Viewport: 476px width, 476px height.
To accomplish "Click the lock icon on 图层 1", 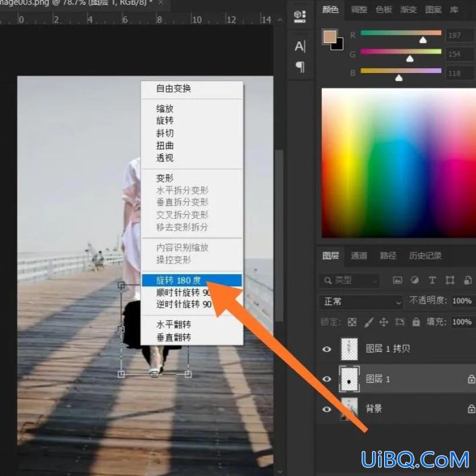I will coord(471,379).
